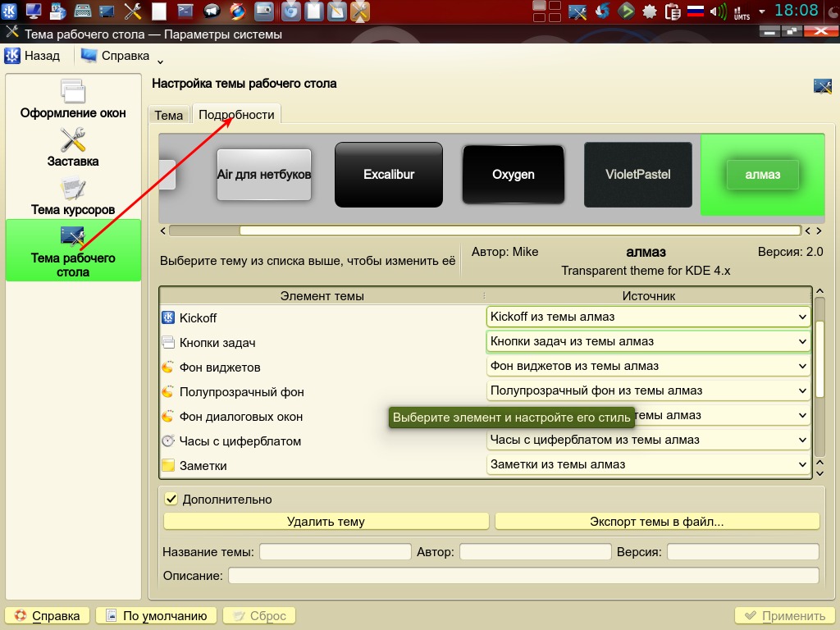Select the Excalibur theme thumbnail
The width and height of the screenshot is (840, 630).
point(389,175)
